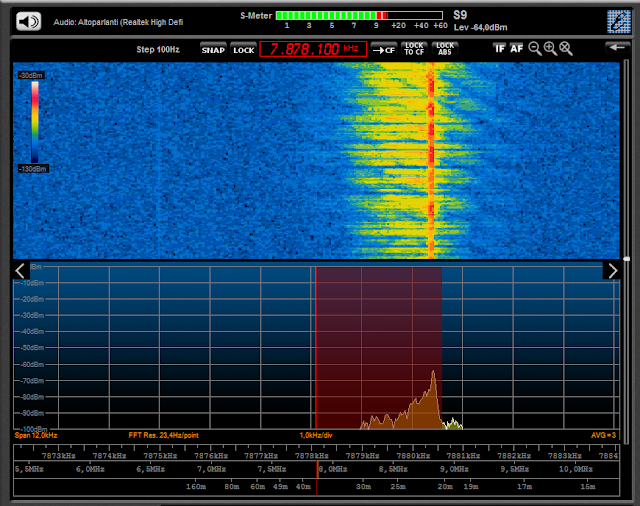Click the -130dBm waterfall lower level label
Viewport: 640px width, 506px height.
pos(33,169)
